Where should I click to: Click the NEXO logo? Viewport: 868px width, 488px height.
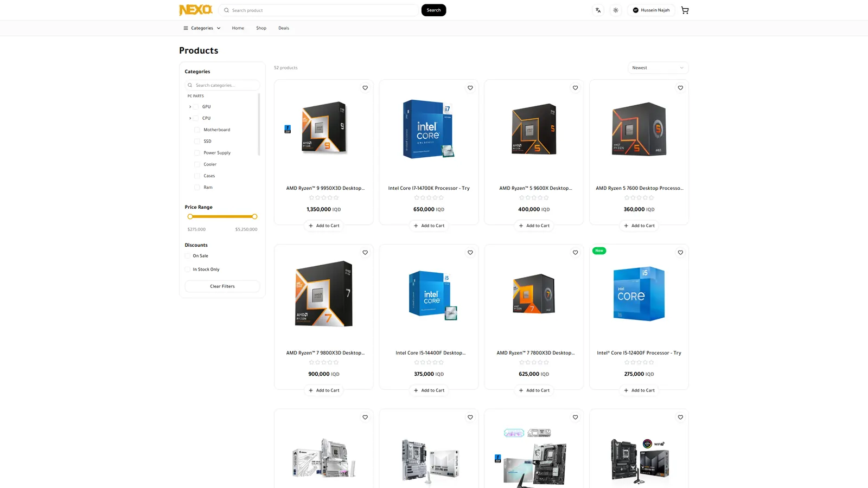(x=196, y=10)
